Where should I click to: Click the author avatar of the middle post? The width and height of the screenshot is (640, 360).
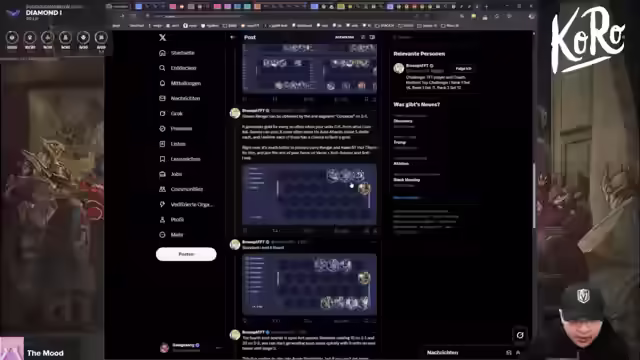(x=235, y=113)
